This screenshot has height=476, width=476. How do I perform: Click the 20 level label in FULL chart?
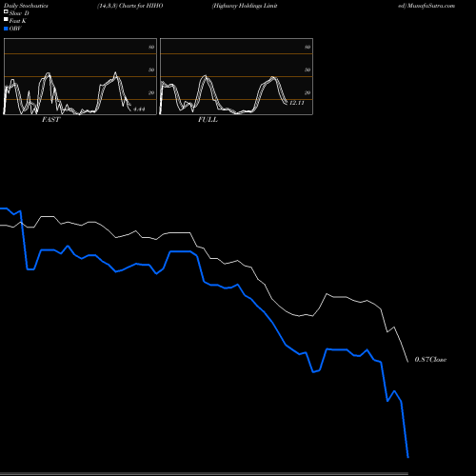coord(307,92)
